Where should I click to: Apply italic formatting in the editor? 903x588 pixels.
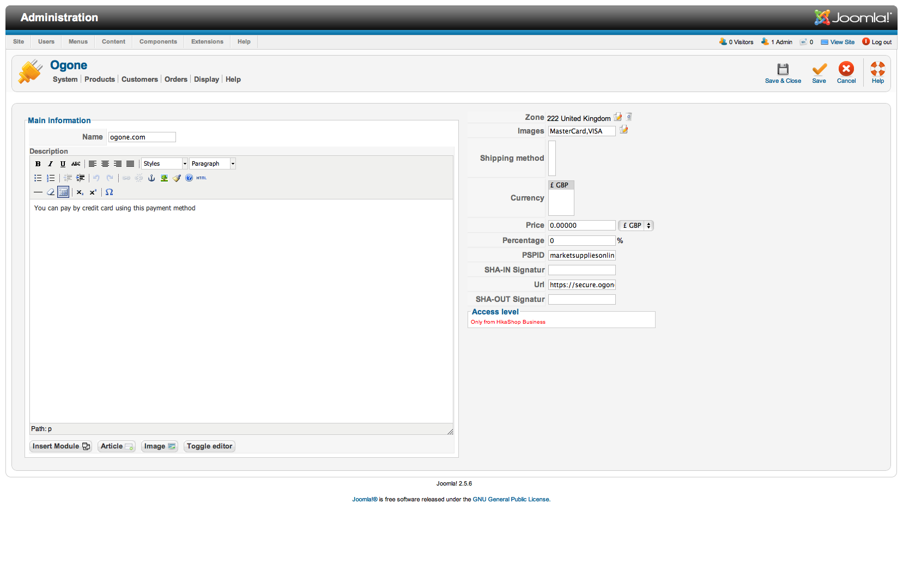(x=51, y=163)
